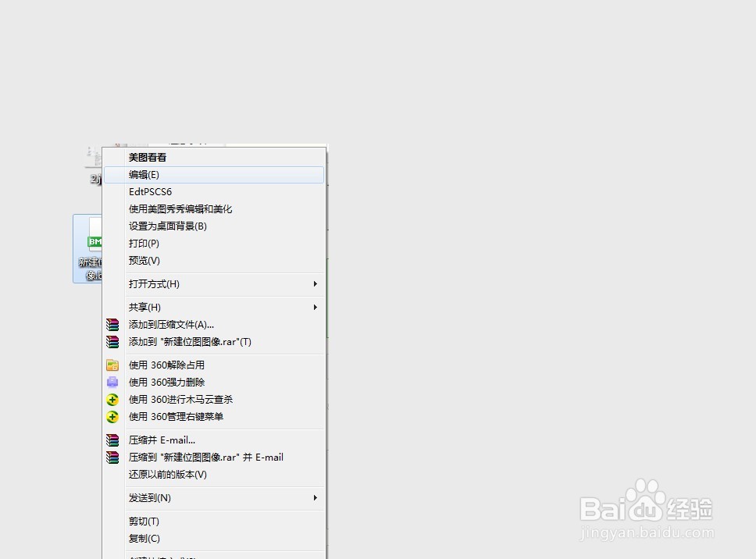This screenshot has width=756, height=559.
Task: Click 360 plus icon for 木马云查杀
Action: pyautogui.click(x=112, y=400)
